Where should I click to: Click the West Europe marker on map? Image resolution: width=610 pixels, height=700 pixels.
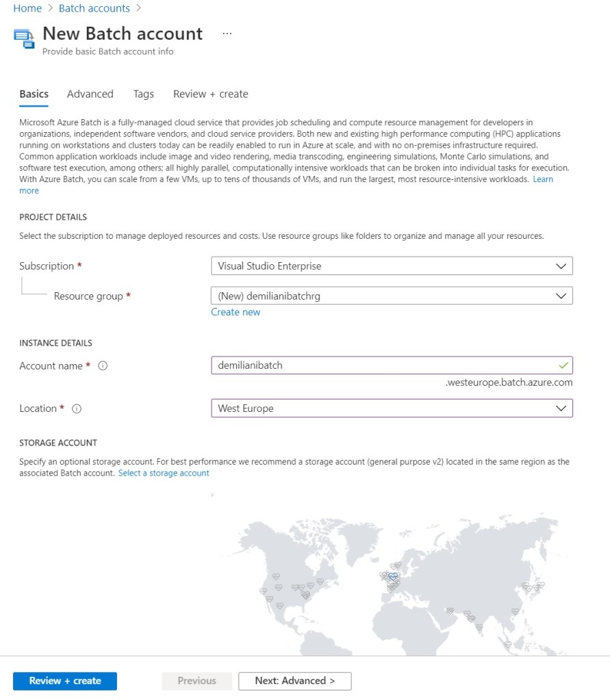click(x=393, y=577)
